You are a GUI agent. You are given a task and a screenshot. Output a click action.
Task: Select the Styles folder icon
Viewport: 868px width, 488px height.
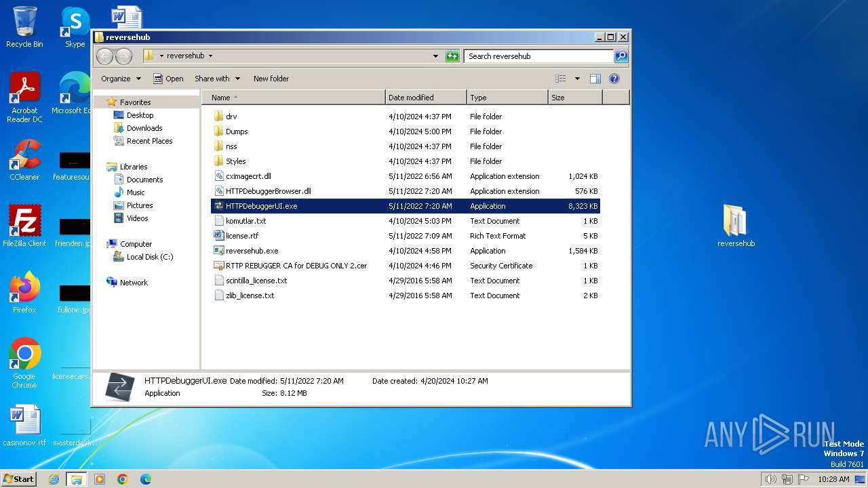coord(218,161)
